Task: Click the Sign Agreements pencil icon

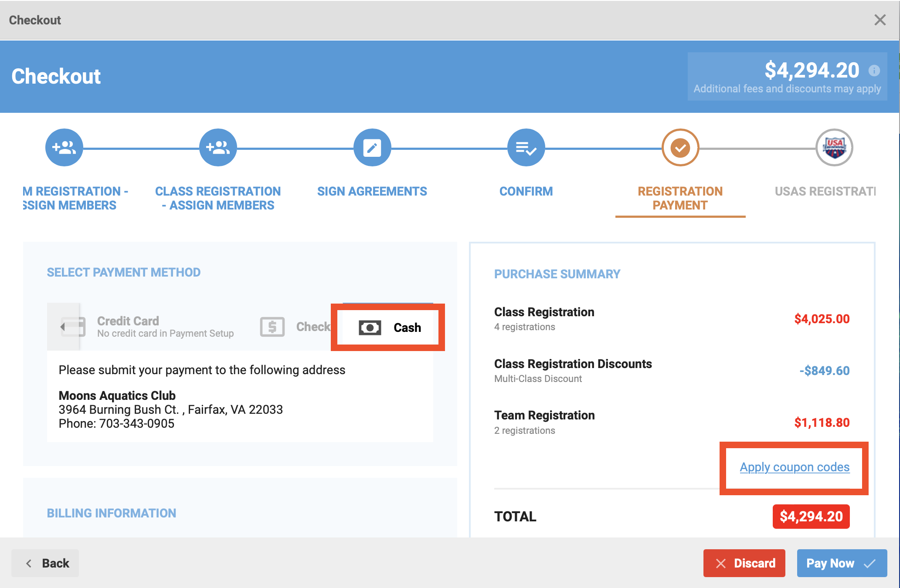Action: click(x=372, y=148)
